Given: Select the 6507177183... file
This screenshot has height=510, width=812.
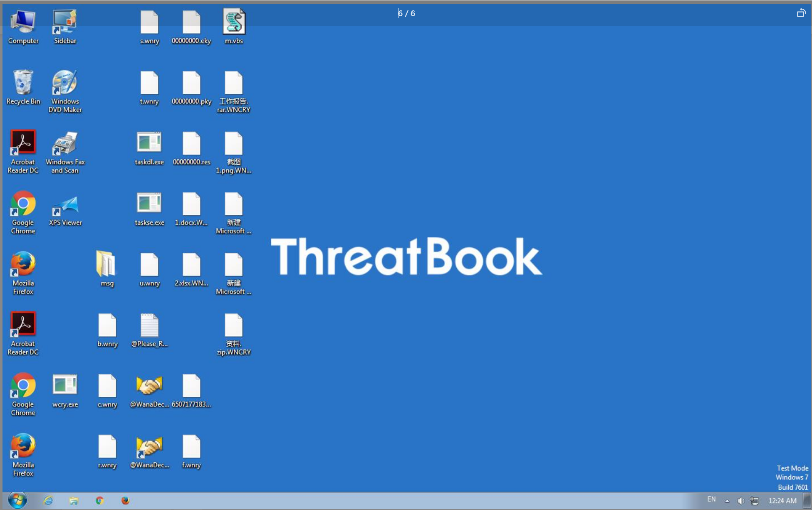Looking at the screenshot, I should (x=191, y=391).
